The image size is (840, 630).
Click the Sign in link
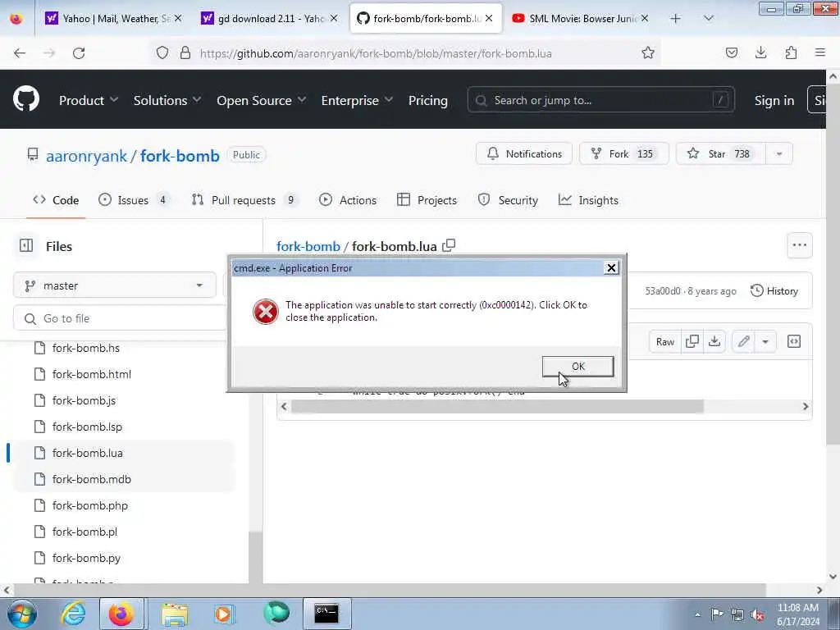[x=774, y=100]
